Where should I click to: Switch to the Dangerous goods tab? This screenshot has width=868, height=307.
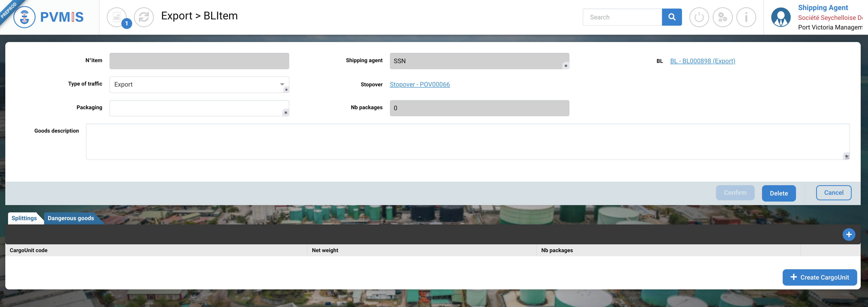click(x=71, y=218)
